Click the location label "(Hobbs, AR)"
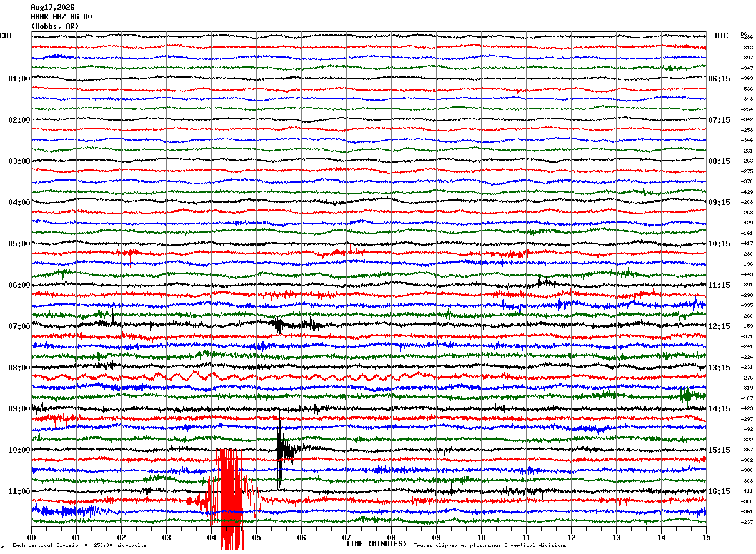The image size is (756, 554). point(55,26)
